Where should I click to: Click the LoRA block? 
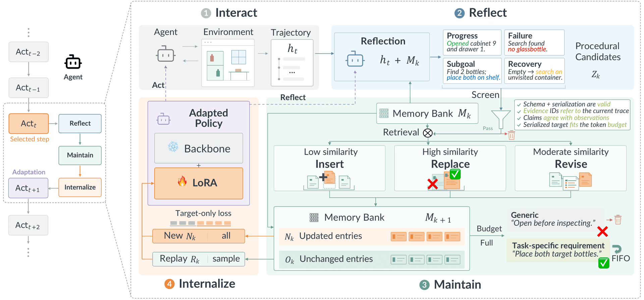(x=199, y=183)
